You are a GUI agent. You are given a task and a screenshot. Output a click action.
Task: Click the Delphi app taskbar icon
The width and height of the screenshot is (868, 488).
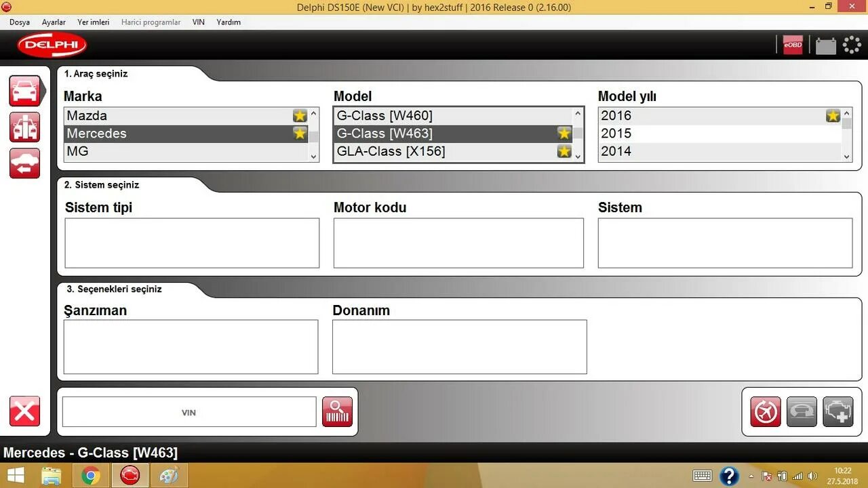130,476
